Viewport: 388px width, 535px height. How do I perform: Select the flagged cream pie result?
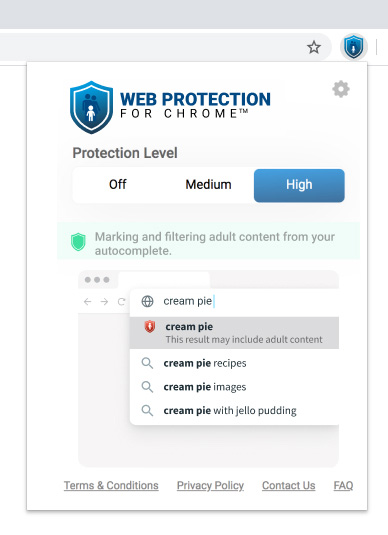234,333
